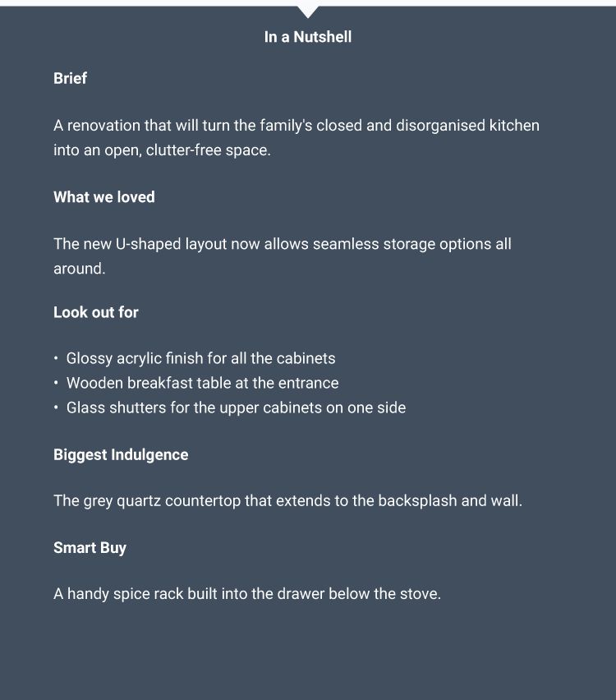The image size is (616, 700).
Task: Click the 'Glass shutters' bullet item
Action: tap(236, 408)
